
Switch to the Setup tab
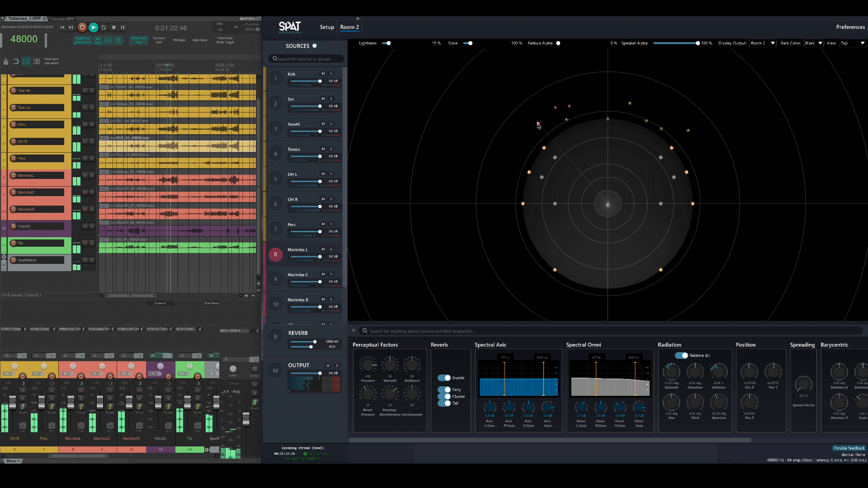click(327, 27)
